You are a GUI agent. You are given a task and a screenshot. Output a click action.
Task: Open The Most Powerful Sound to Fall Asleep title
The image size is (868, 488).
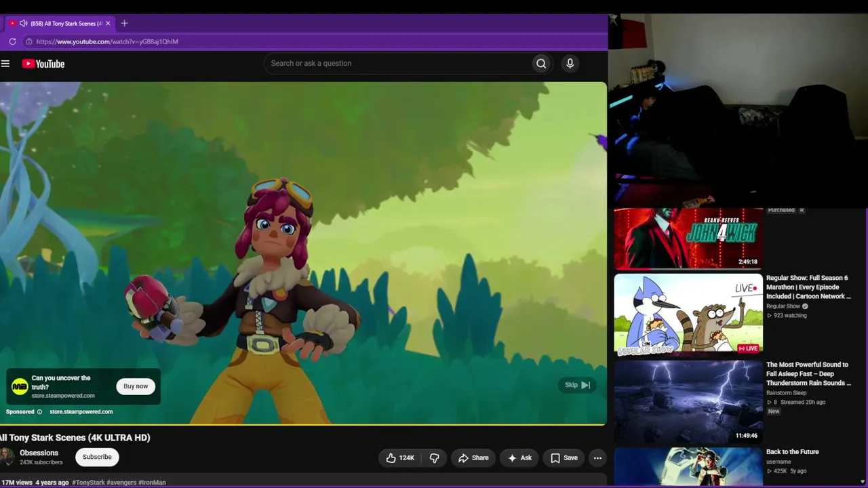click(808, 374)
